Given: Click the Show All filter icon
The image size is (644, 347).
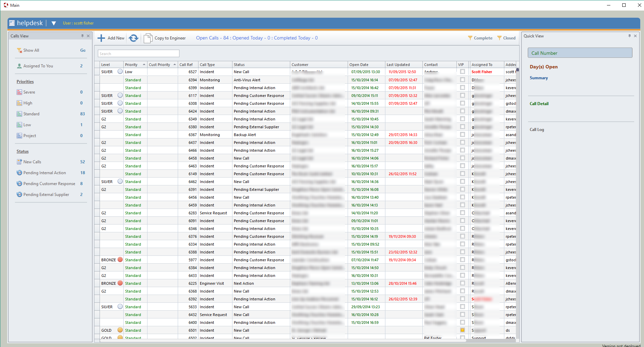Looking at the screenshot, I should pyautogui.click(x=19, y=50).
